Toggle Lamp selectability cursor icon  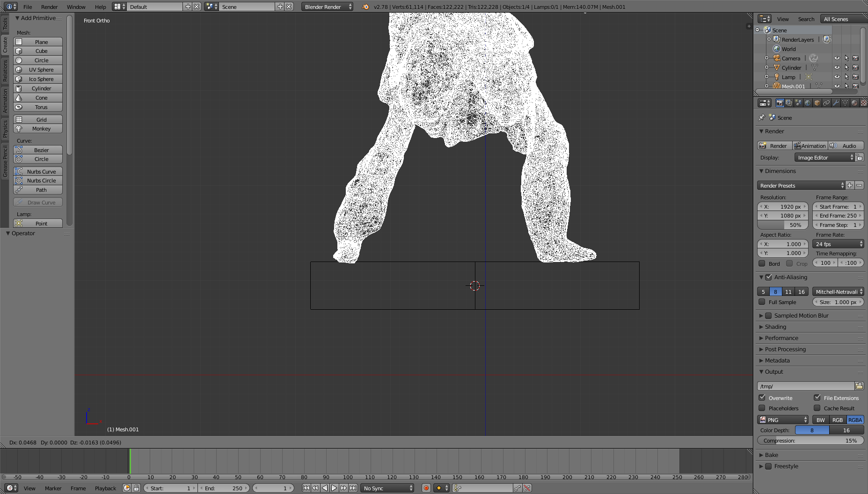pyautogui.click(x=846, y=77)
